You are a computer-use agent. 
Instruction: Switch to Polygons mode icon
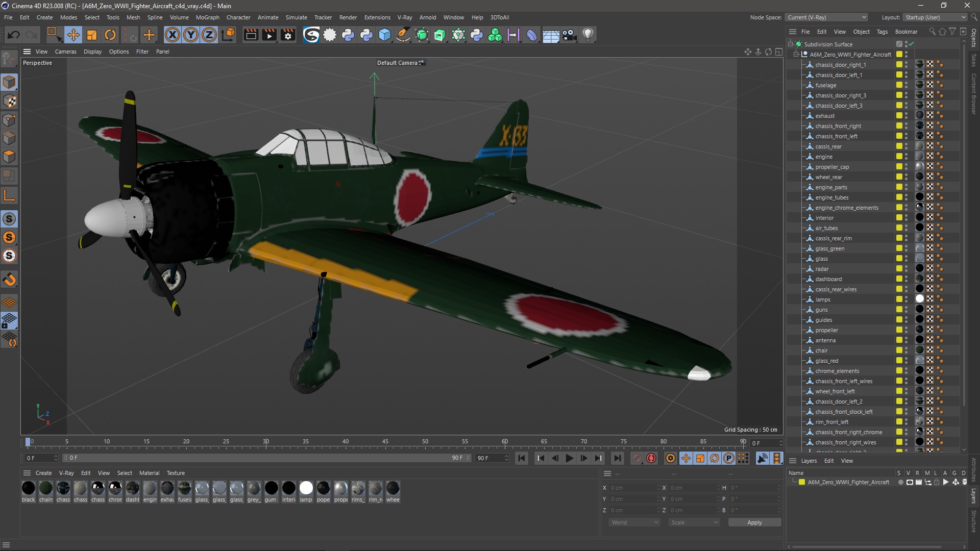9,157
